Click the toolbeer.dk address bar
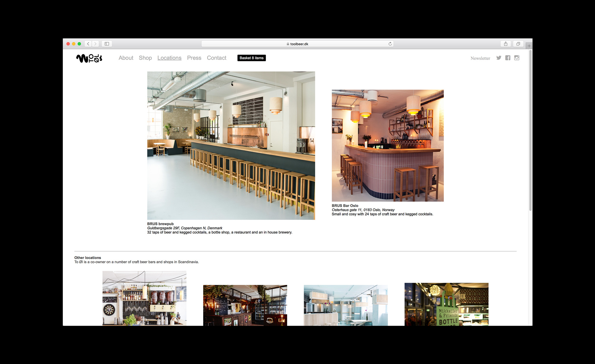Screen dimensions: 595x364 [x=297, y=44]
